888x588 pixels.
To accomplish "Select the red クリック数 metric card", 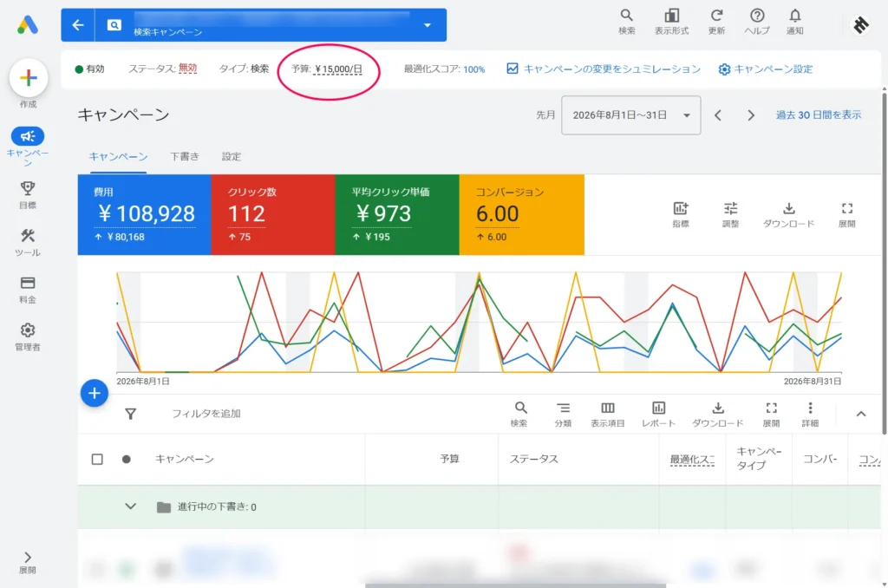I will point(273,215).
